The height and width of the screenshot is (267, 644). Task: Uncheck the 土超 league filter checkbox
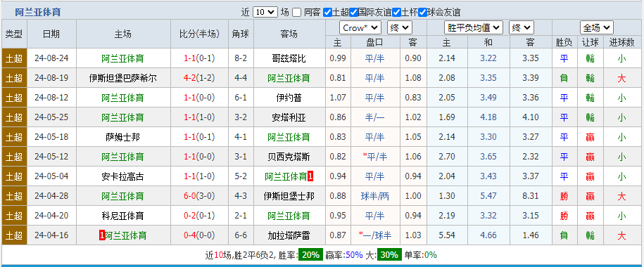[x=327, y=13]
